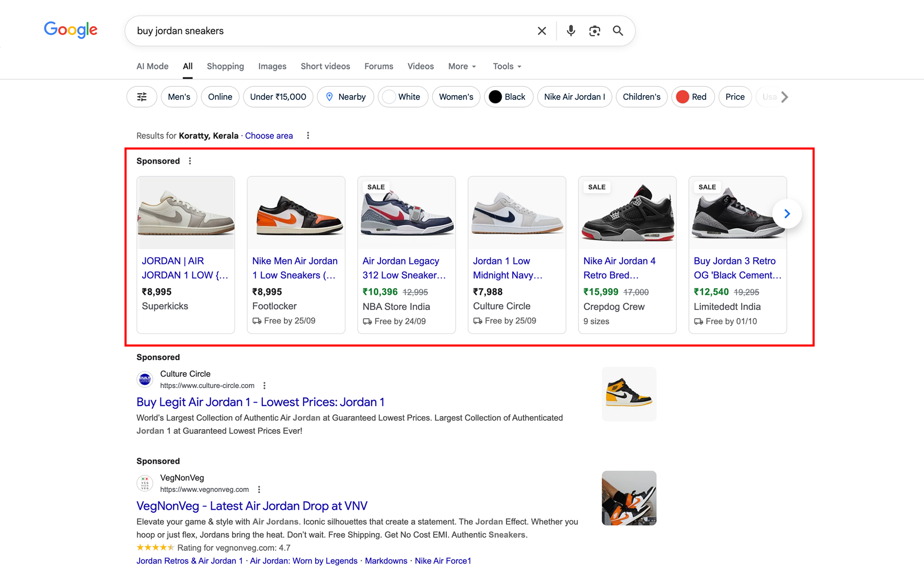
Task: Open Crepdog Crew Jordan 4 Bred image
Action: [x=627, y=213]
